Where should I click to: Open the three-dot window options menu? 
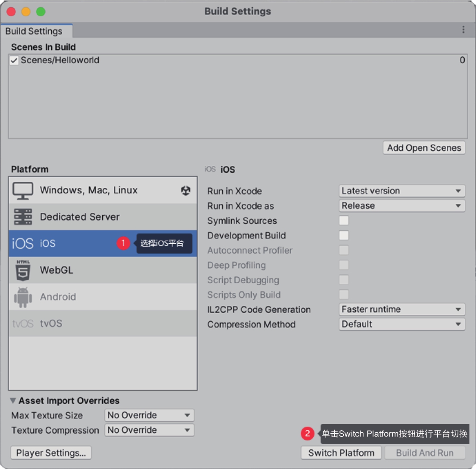[463, 29]
